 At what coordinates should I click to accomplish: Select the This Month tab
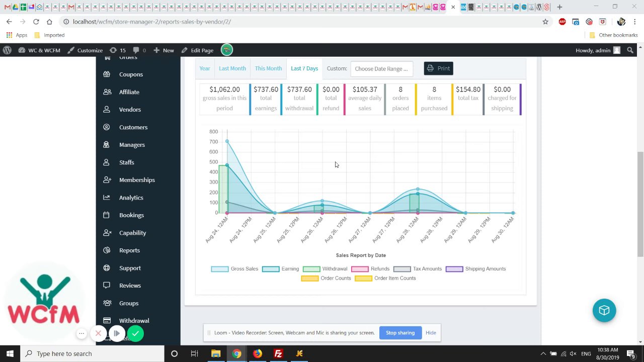point(268,68)
